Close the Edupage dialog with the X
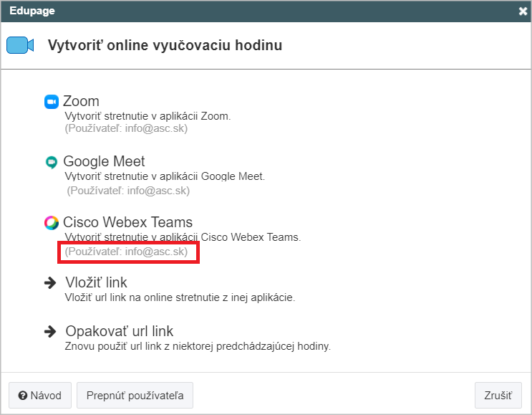 [x=523, y=11]
